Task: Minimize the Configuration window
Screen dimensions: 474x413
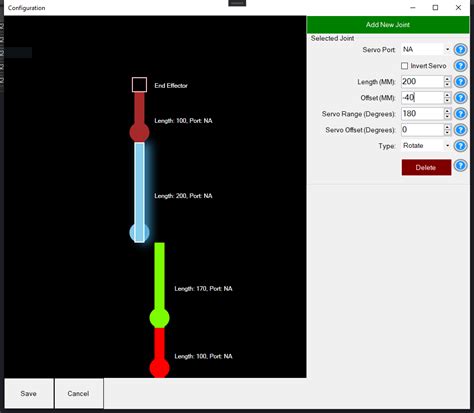Action: (413, 8)
